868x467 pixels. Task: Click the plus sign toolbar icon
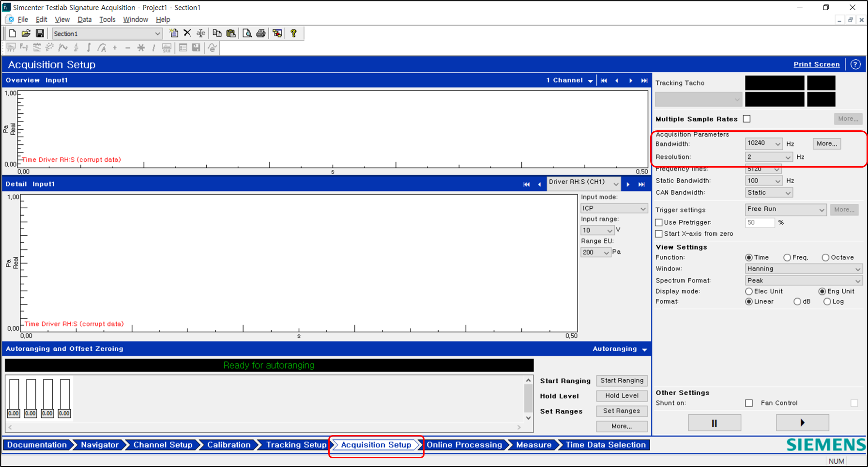(115, 47)
